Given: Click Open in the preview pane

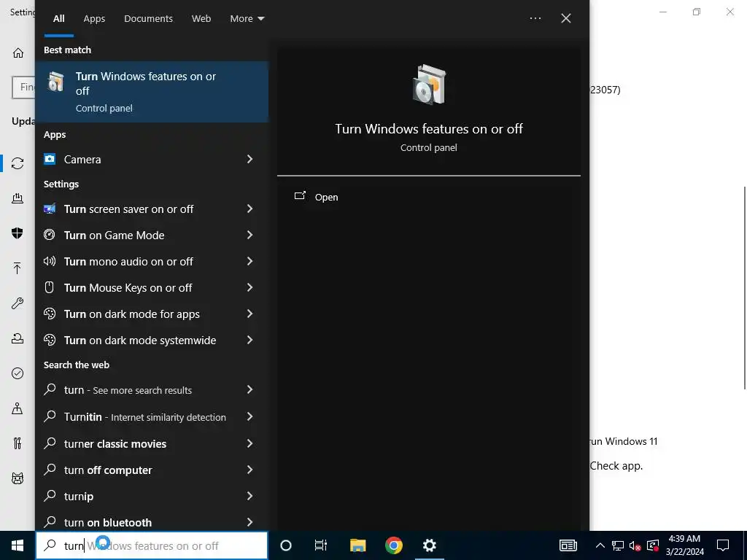Looking at the screenshot, I should (326, 197).
